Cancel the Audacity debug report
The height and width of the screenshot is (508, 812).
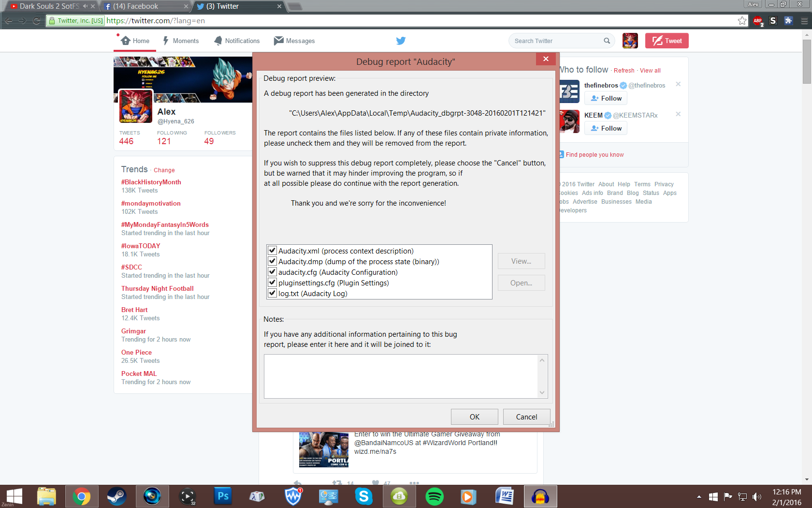526,417
